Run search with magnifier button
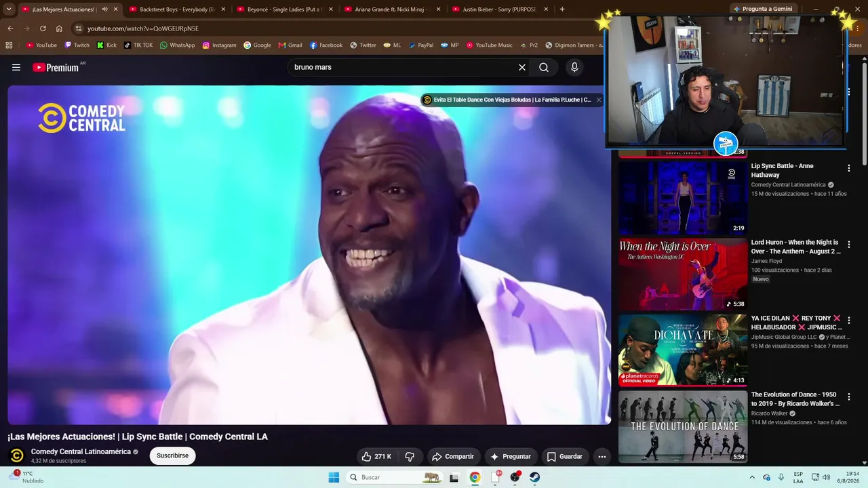The width and height of the screenshot is (868, 488). coord(544,67)
